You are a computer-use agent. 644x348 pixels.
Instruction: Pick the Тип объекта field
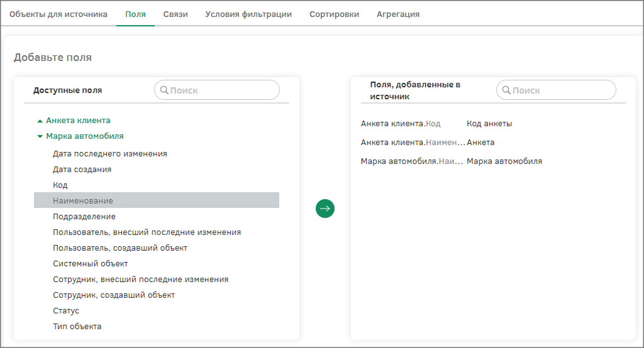pyautogui.click(x=77, y=326)
